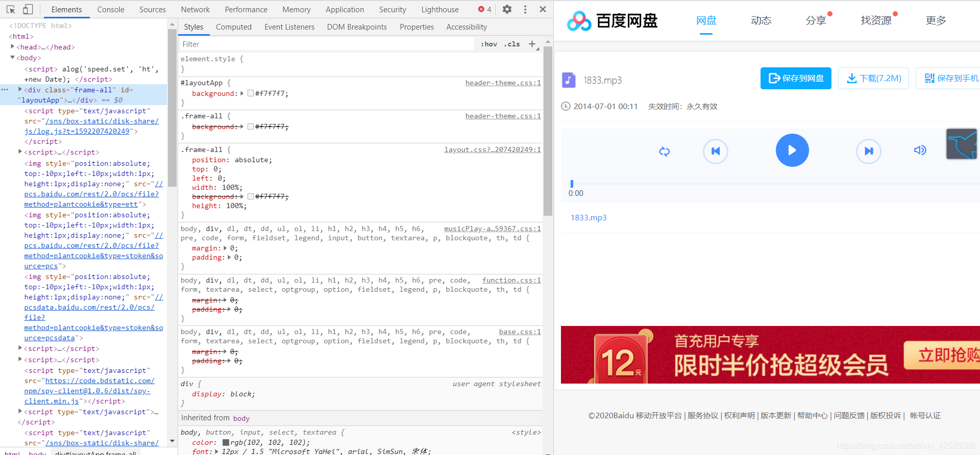Viewport: 980px width, 455px height.
Task: Click the swatch in layout.css background rule
Action: click(x=251, y=196)
